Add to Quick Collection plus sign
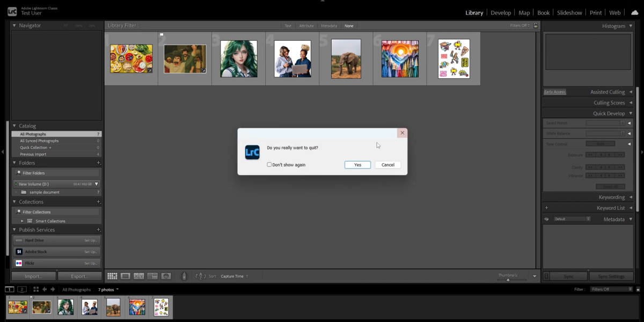 (50, 148)
